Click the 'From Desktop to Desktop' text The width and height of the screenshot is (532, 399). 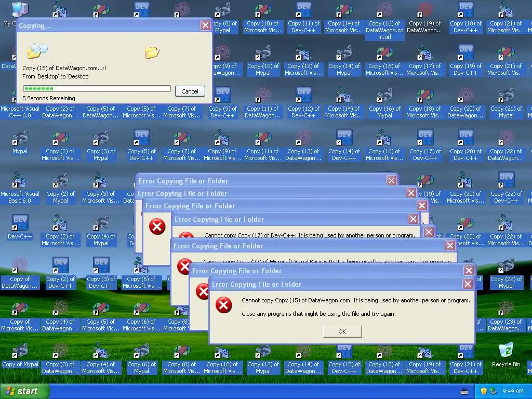pyautogui.click(x=56, y=76)
